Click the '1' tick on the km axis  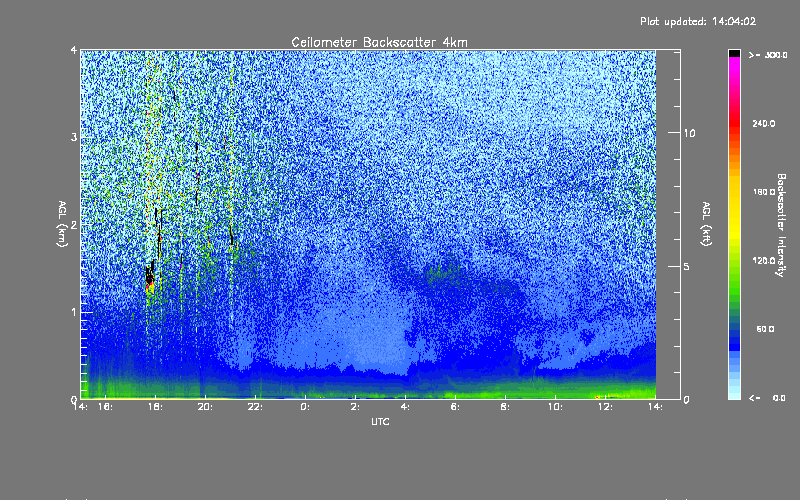pyautogui.click(x=74, y=312)
